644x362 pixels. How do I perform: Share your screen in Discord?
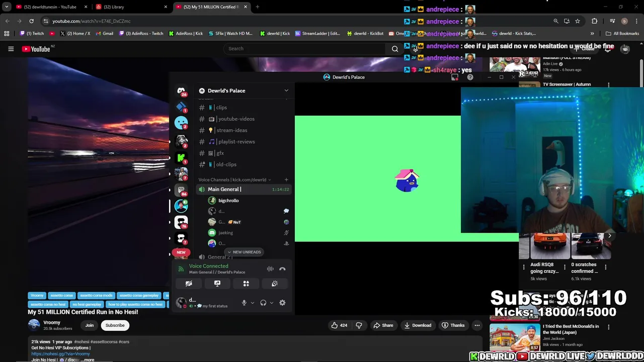tap(217, 284)
